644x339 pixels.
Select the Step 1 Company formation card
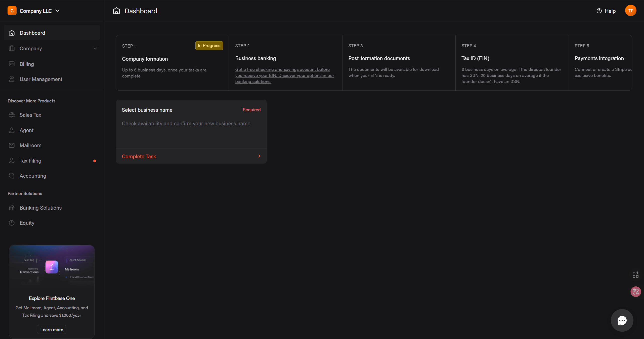(173, 63)
